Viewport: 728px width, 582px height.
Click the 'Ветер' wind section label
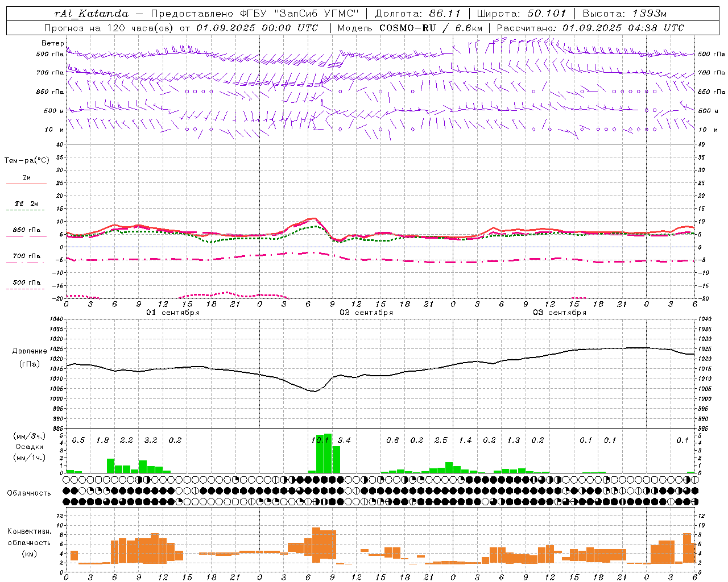tap(52, 43)
